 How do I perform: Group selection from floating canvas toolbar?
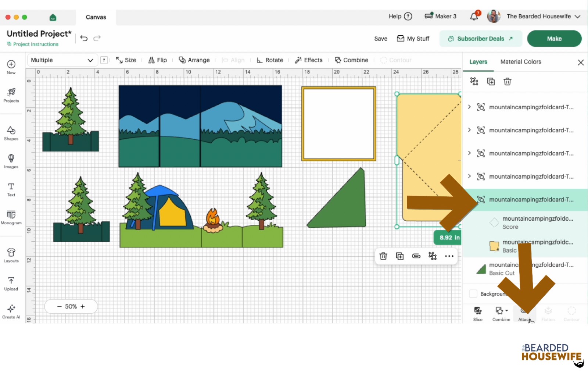coord(433,256)
